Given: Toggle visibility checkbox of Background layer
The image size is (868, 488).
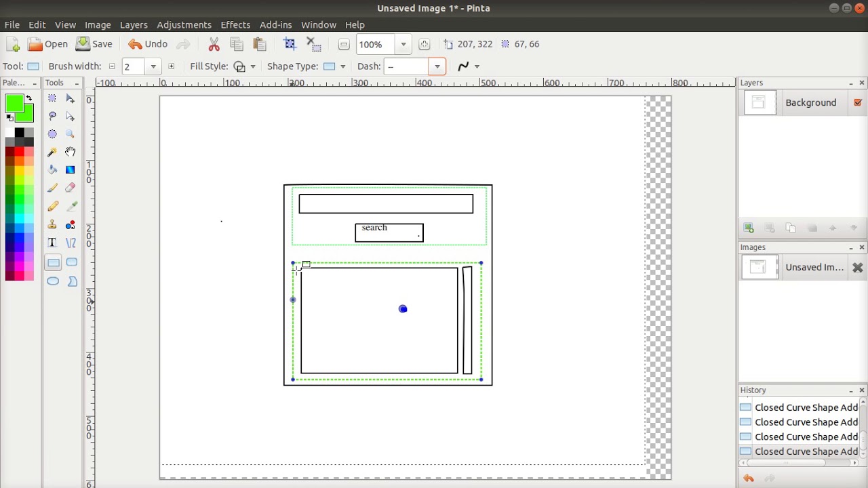Looking at the screenshot, I should pyautogui.click(x=858, y=102).
